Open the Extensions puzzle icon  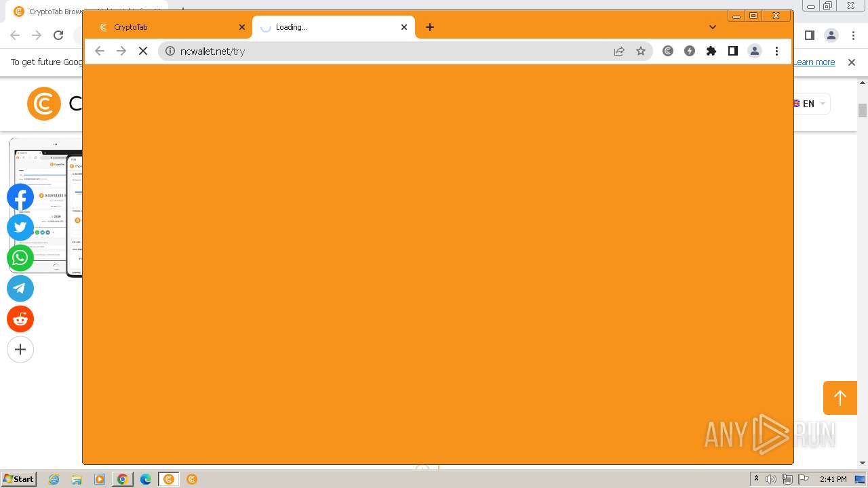pyautogui.click(x=711, y=51)
